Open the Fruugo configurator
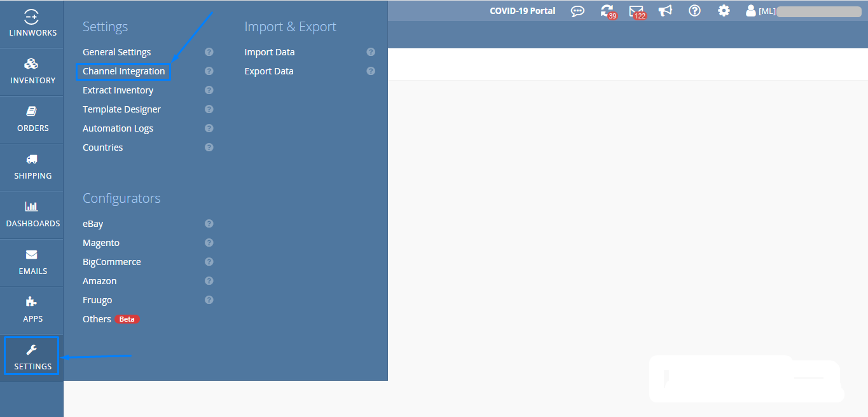Image resolution: width=868 pixels, height=417 pixels. tap(97, 300)
